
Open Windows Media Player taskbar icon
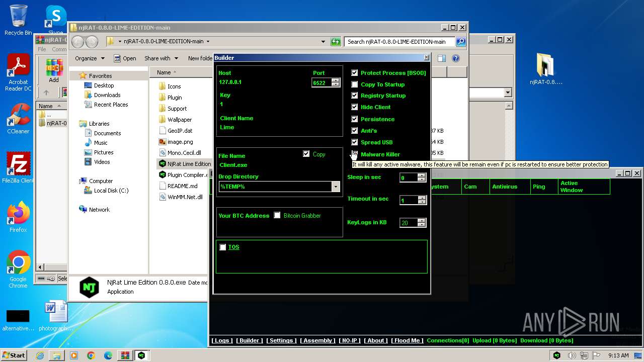tap(74, 355)
